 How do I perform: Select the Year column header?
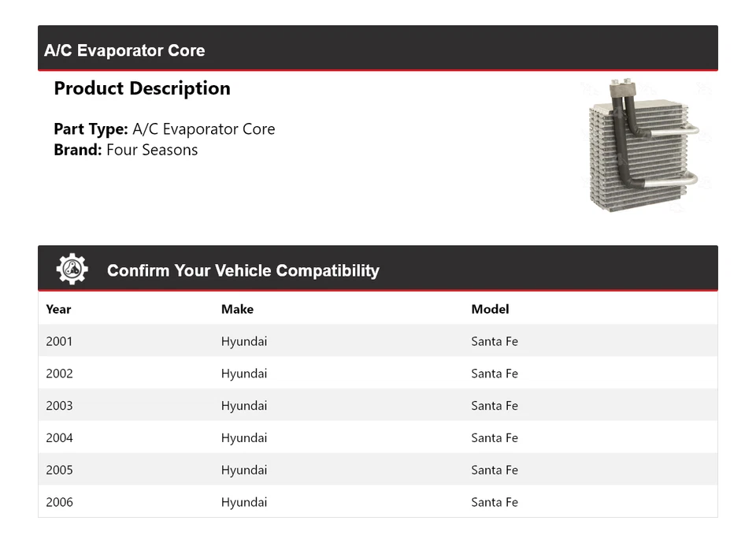point(58,309)
